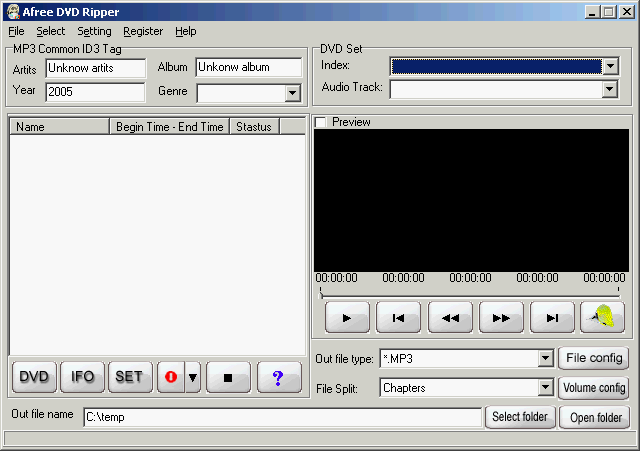The width and height of the screenshot is (640, 451).
Task: Load an IFO file button
Action: (x=82, y=377)
